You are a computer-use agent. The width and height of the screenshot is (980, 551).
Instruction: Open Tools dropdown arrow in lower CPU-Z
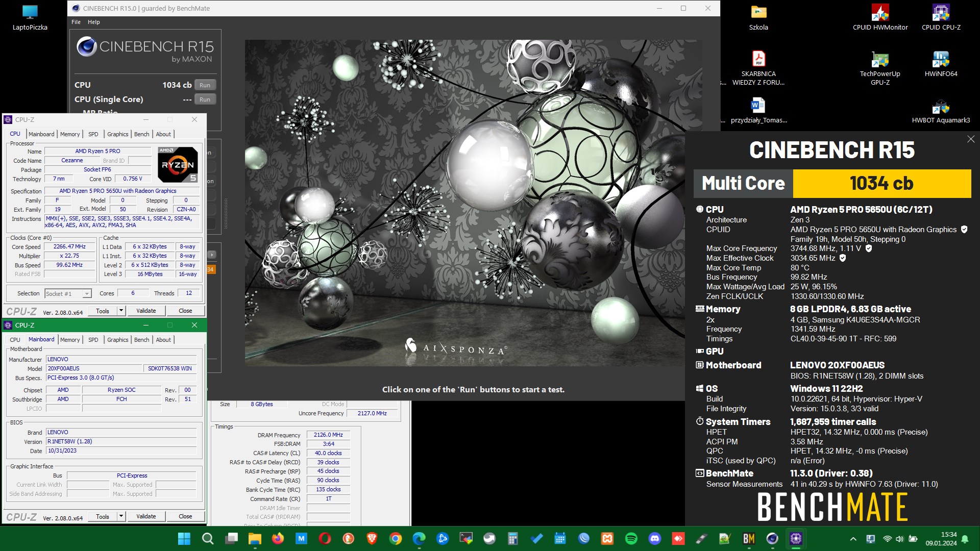121,516
